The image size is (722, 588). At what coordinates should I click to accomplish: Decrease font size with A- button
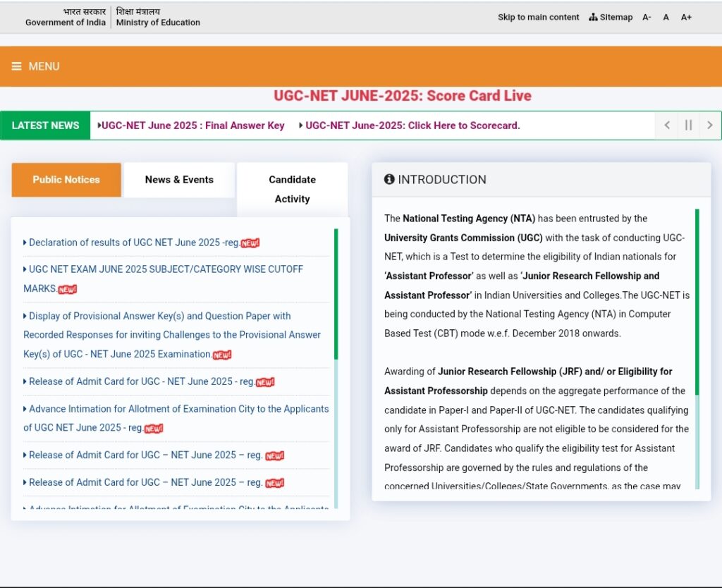(x=647, y=17)
